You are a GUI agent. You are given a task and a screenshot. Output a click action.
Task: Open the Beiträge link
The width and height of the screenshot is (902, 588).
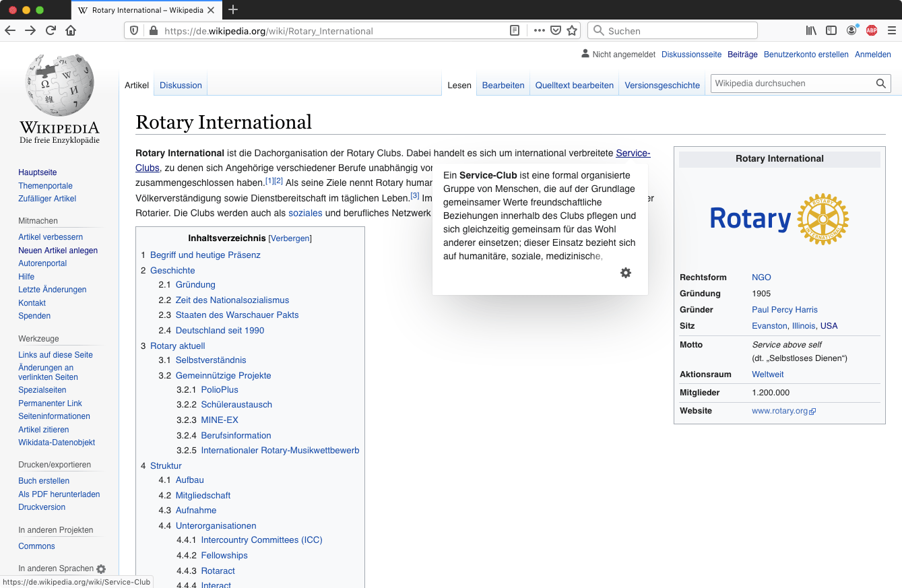742,55
